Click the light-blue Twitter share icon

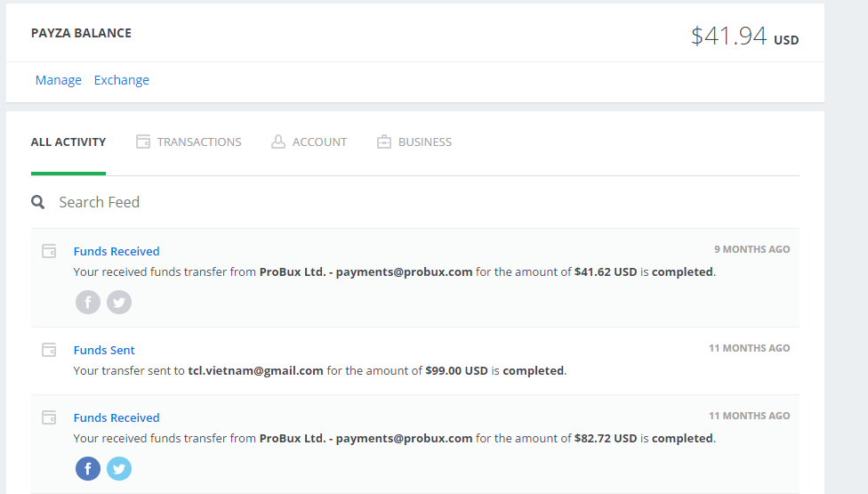(119, 468)
